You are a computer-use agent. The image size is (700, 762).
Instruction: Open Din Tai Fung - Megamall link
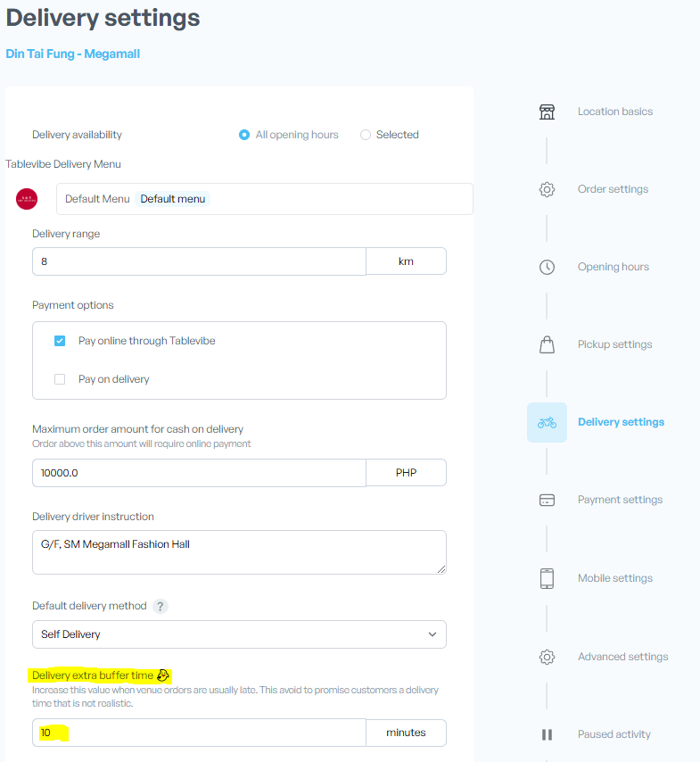73,54
